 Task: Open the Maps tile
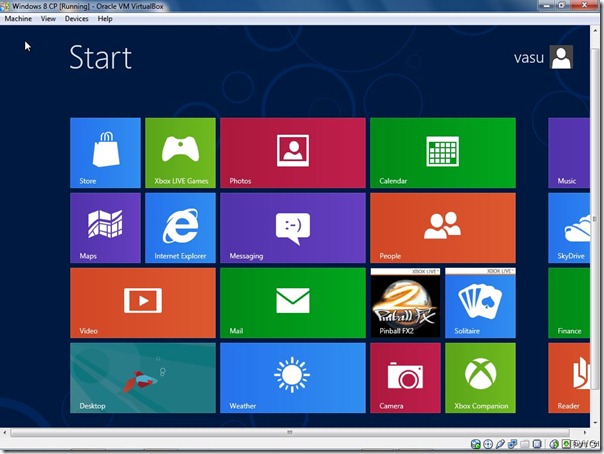tap(105, 228)
